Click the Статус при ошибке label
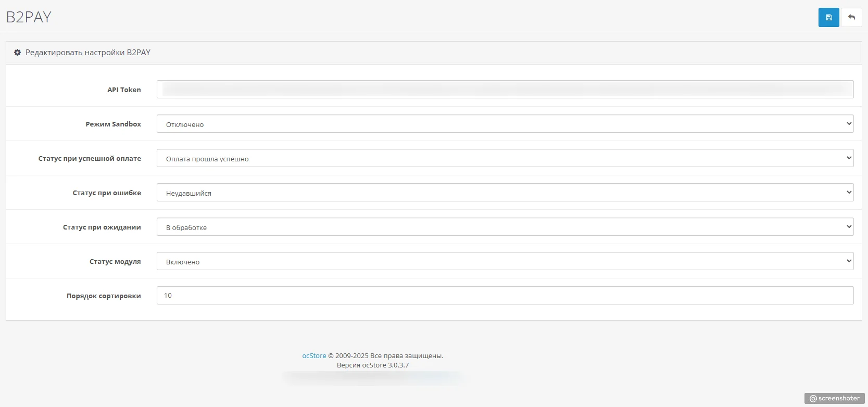Screen dimensions: 868x407 pyautogui.click(x=107, y=193)
